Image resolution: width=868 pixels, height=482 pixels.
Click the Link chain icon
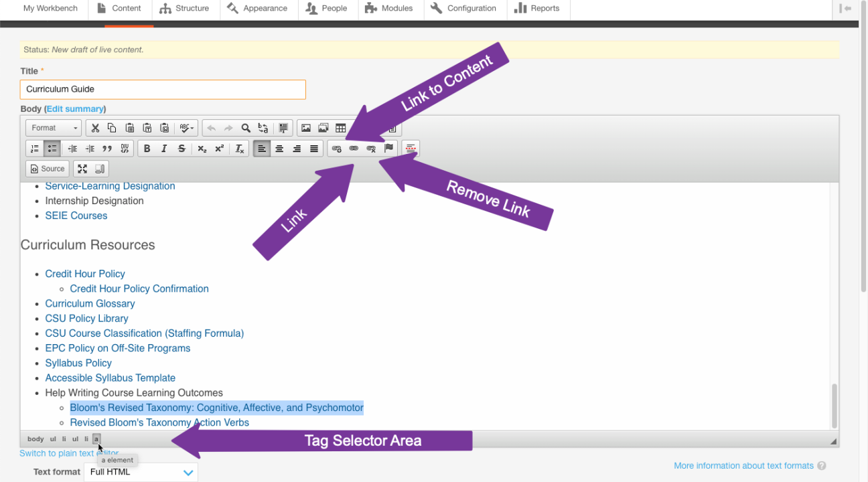(354, 149)
